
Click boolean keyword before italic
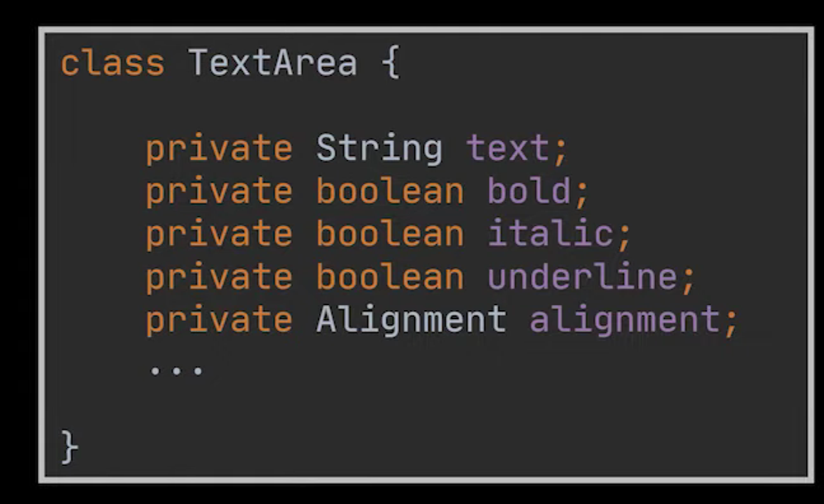point(390,233)
